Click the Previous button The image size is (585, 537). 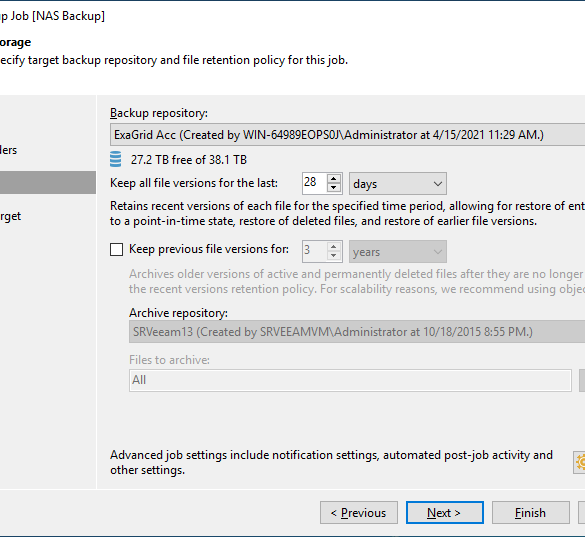(x=359, y=513)
